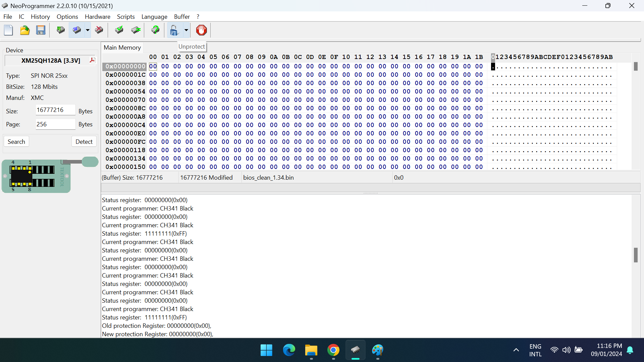Click the Program IC chip icon

77,30
